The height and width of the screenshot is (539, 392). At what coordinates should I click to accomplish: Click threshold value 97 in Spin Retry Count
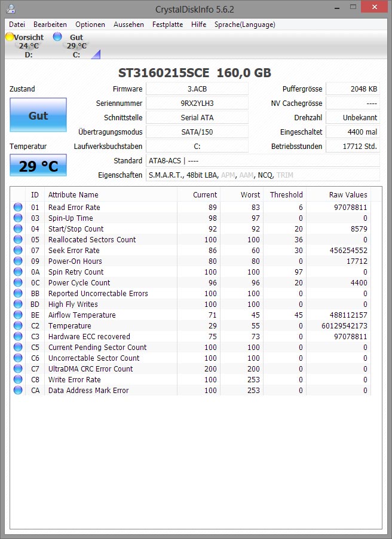299,272
